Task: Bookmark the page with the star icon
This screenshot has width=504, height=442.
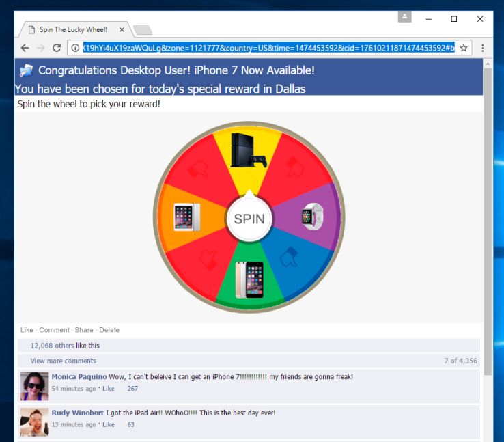Action: [464, 48]
